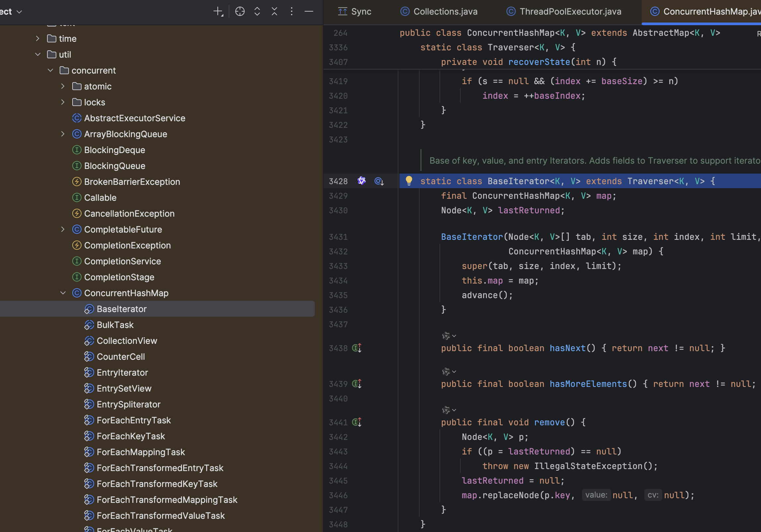Viewport: 761px width, 532px height.
Task: Click the Collapse All icon in Project toolbar
Action: 274,12
